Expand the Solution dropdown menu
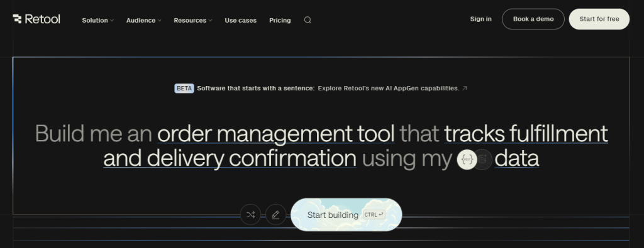The width and height of the screenshot is (644, 248). pyautogui.click(x=97, y=20)
